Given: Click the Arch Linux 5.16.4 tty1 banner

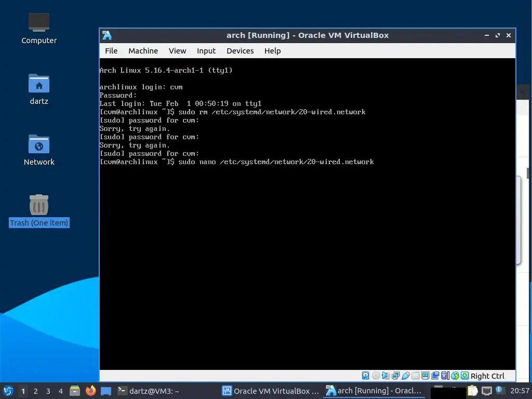Looking at the screenshot, I should (166, 71).
